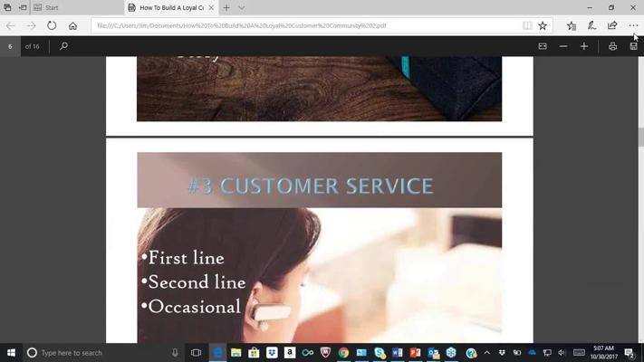Click the vertical scrollbar thumb
The height and width of the screenshot is (362, 644).
coord(640,137)
